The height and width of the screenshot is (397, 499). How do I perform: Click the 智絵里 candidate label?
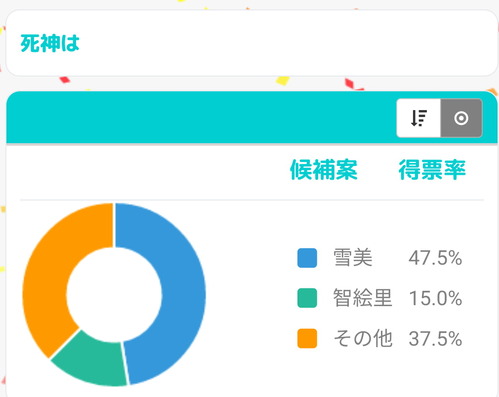tap(363, 298)
